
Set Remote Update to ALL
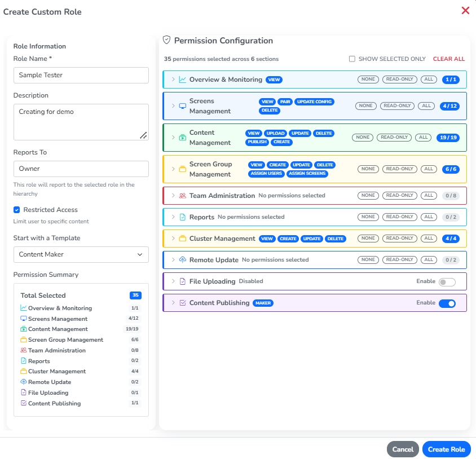pos(429,260)
